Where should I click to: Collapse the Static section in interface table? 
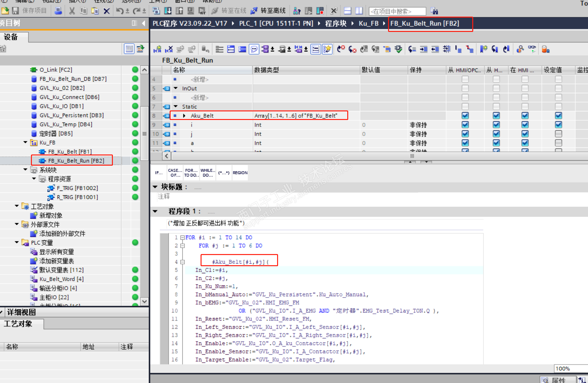[x=175, y=107]
